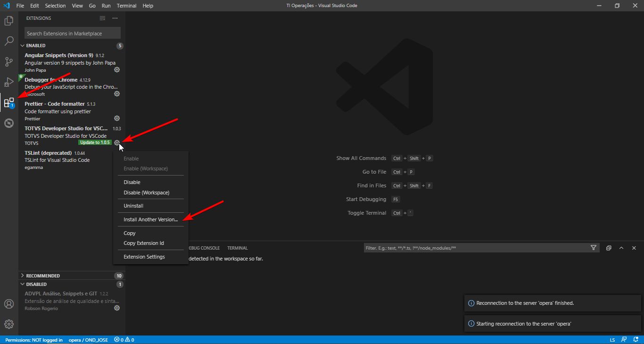Open the View menu
Screen dimensions: 644x344
click(78, 6)
